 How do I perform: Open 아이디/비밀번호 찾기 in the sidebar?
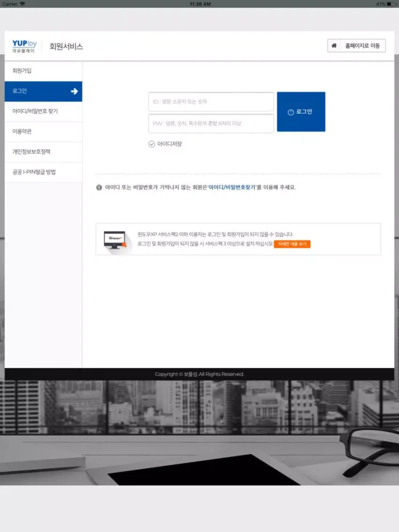tap(44, 111)
